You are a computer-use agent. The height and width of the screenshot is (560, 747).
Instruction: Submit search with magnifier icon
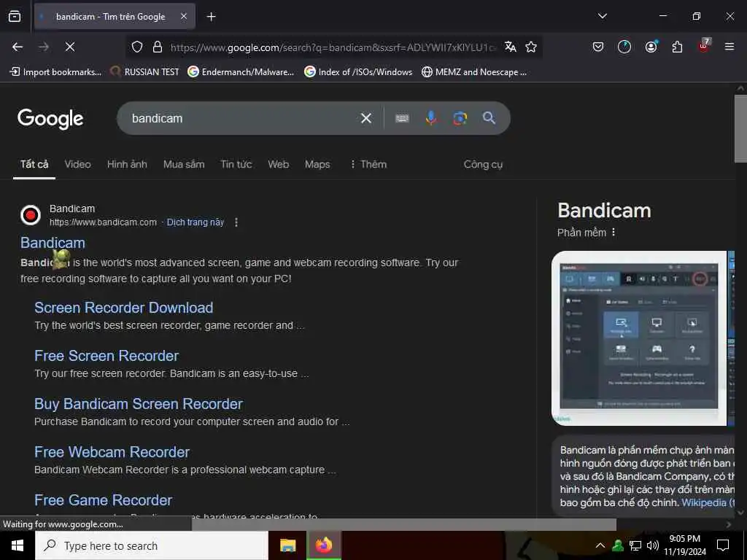(489, 118)
